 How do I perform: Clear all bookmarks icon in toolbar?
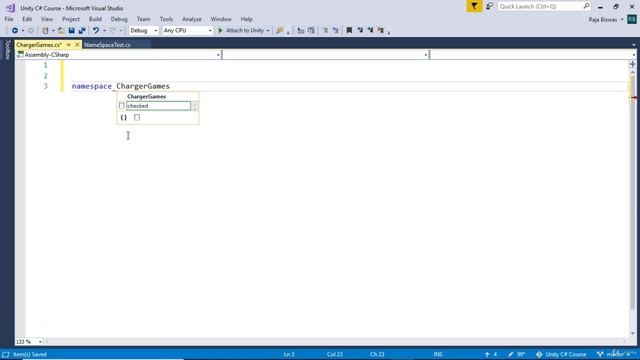pyautogui.click(x=380, y=31)
